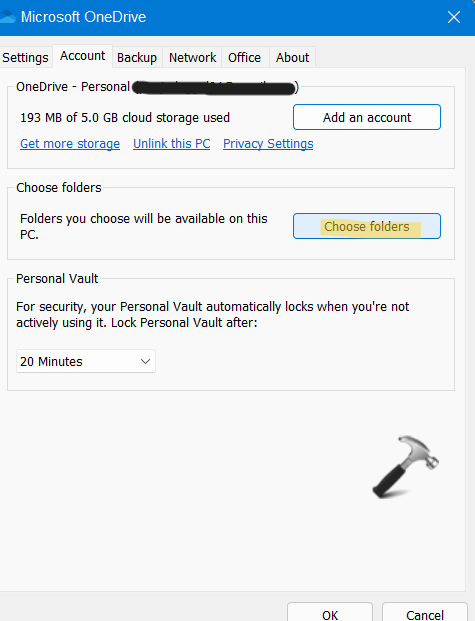
Task: Close the Microsoft OneDrive dialog
Action: [x=454, y=17]
